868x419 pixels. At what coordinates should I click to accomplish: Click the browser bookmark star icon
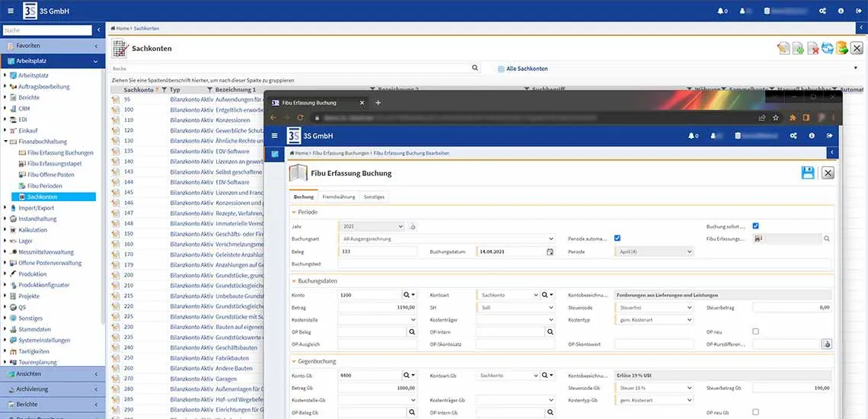coord(775,117)
